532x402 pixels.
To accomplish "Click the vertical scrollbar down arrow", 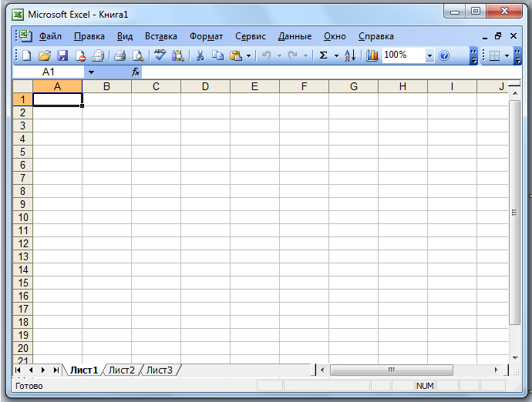I will tap(515, 358).
